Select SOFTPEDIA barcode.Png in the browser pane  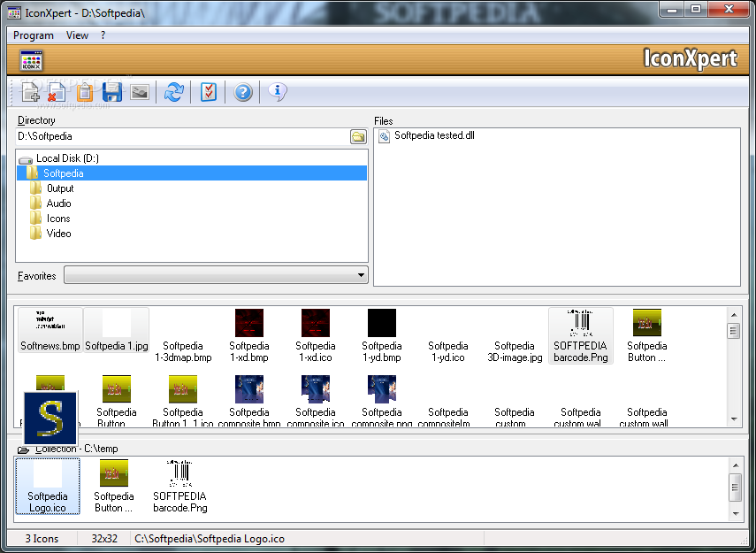(x=581, y=336)
